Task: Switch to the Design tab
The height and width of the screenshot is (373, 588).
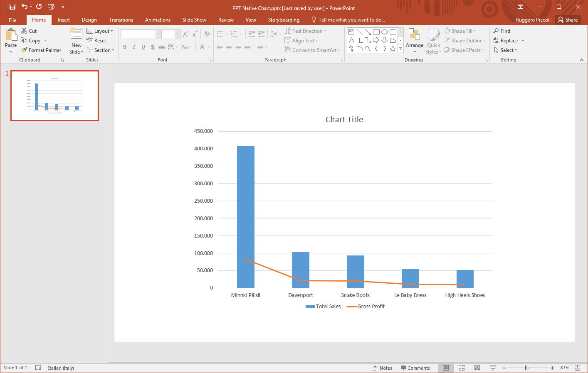Action: [89, 20]
